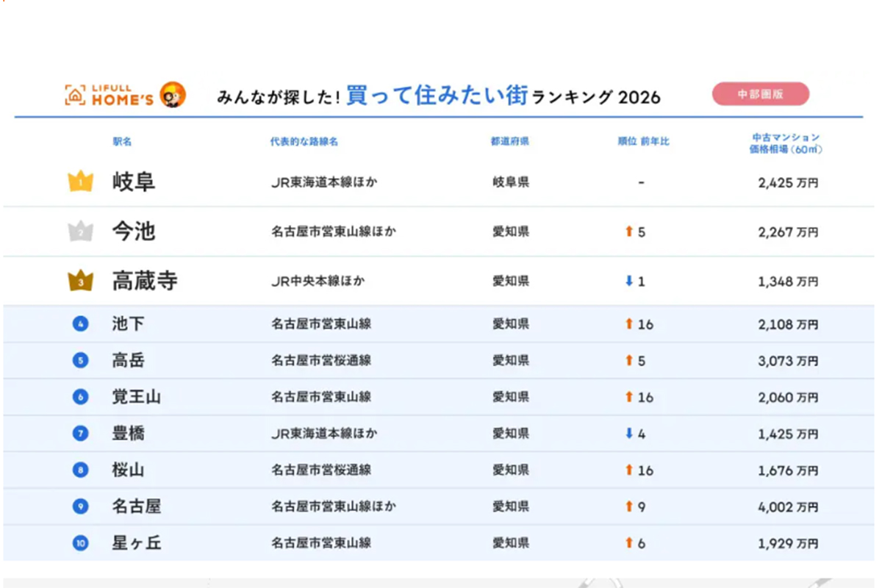The width and height of the screenshot is (882, 588).
Task: Click the gold crown rank 1 icon
Action: [x=80, y=182]
